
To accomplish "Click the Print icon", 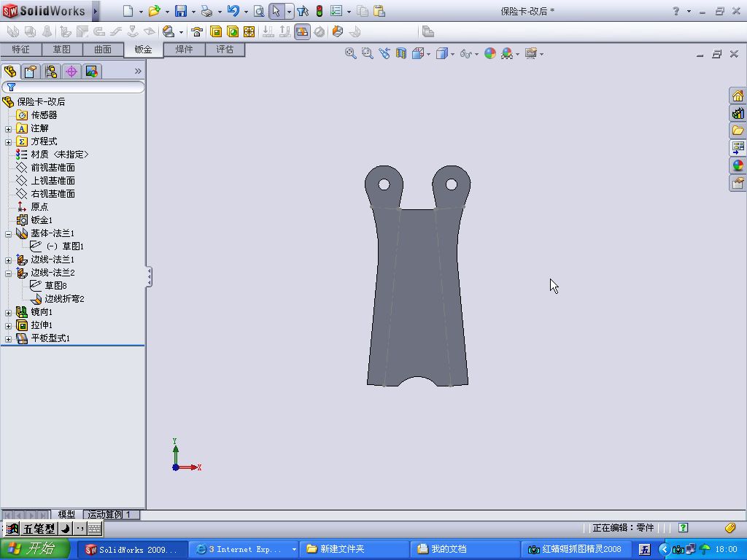I will point(206,11).
